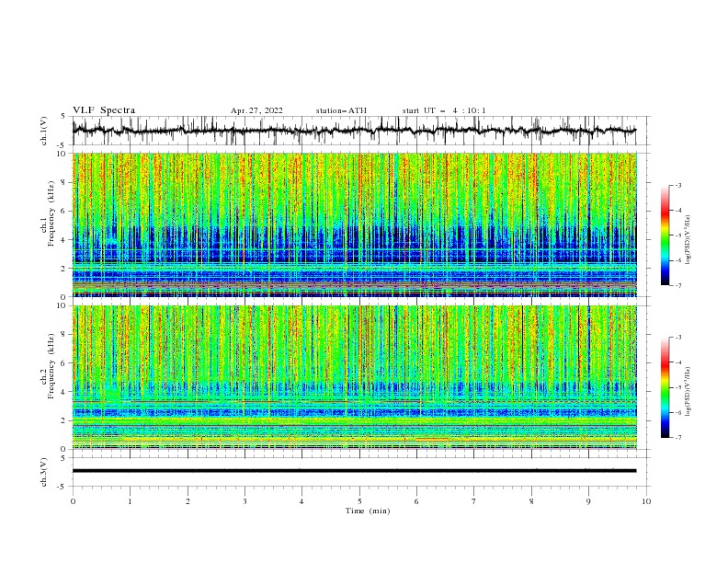The image size is (728, 563).
Task: Click the "Time (min)" axis title
Action: coord(368,511)
